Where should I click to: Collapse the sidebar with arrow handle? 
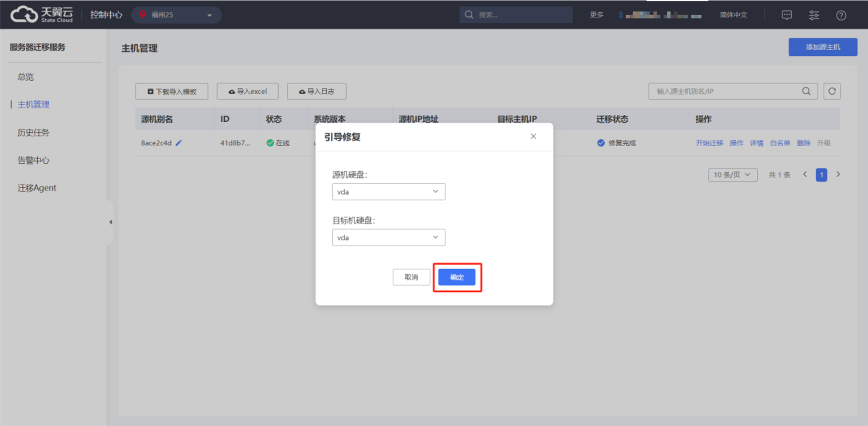[x=110, y=222]
